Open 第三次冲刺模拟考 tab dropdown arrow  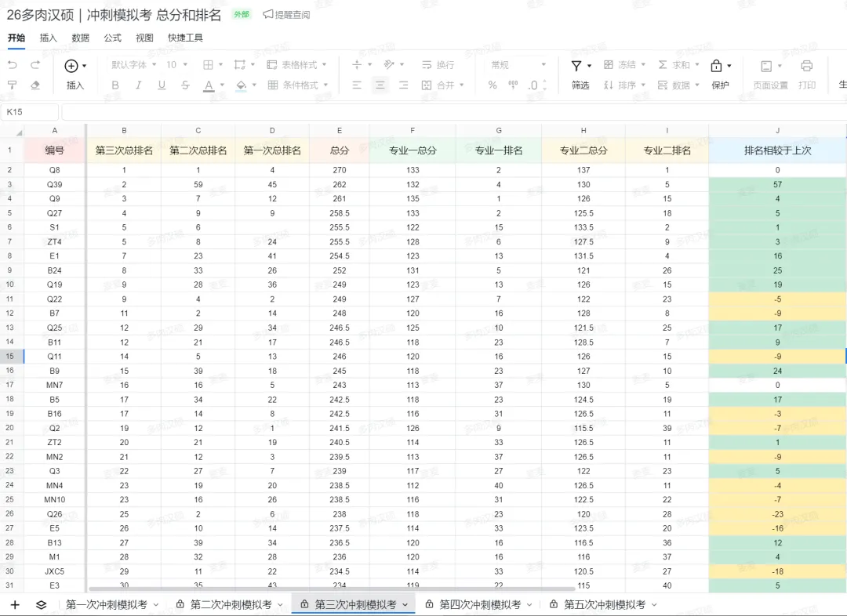[x=405, y=605]
